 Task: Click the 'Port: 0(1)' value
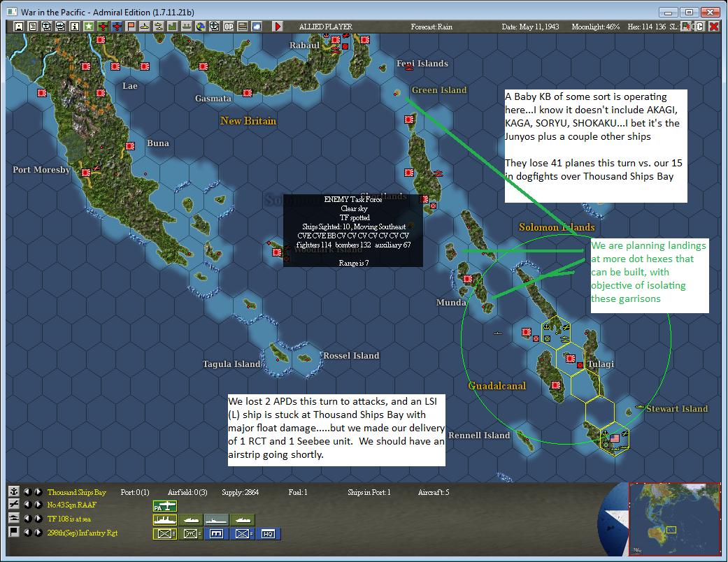point(135,492)
